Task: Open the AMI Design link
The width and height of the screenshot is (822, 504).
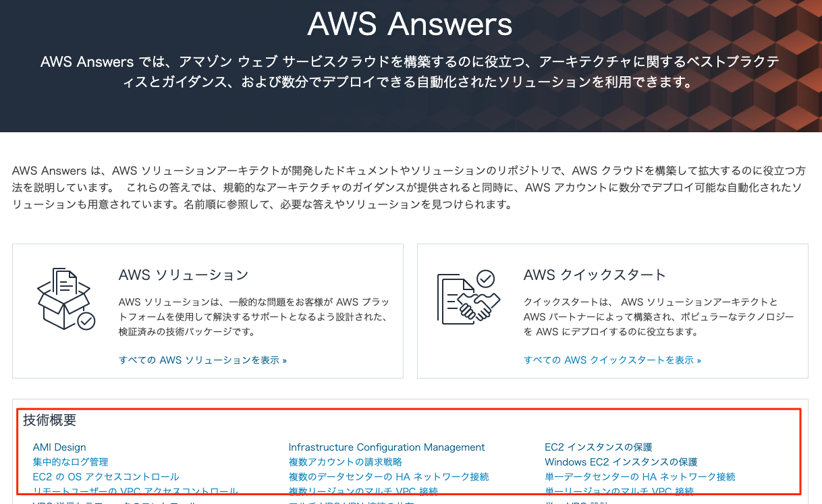Action: 59,447
